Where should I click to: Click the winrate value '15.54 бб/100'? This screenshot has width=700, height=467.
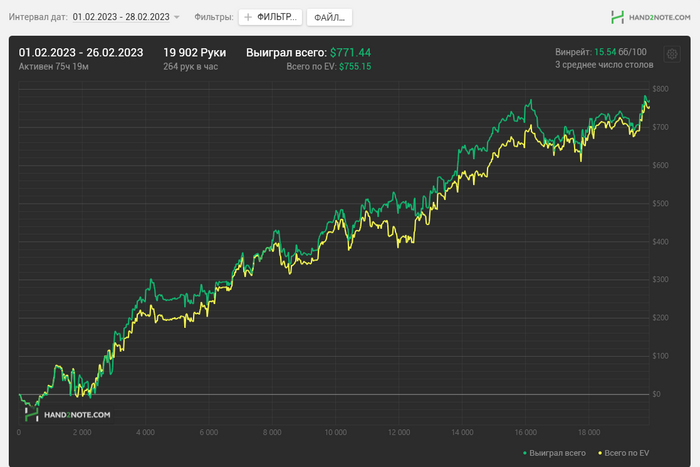[x=620, y=52]
